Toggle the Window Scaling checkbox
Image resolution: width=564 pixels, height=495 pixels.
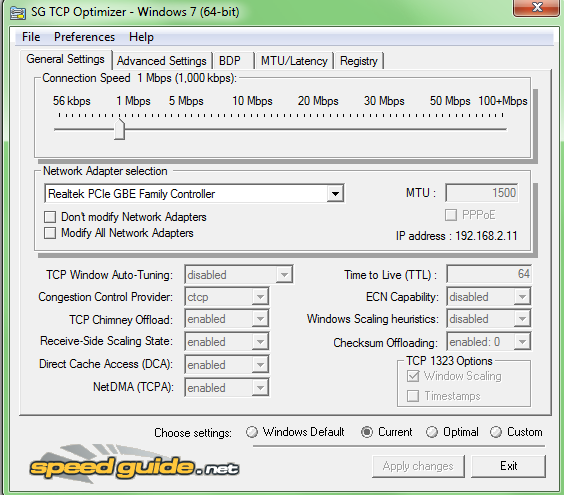tap(413, 376)
